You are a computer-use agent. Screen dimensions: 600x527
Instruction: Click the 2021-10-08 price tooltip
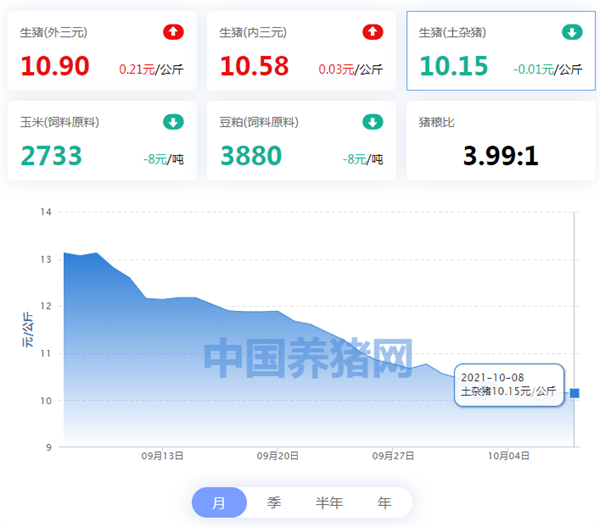pyautogui.click(x=509, y=385)
